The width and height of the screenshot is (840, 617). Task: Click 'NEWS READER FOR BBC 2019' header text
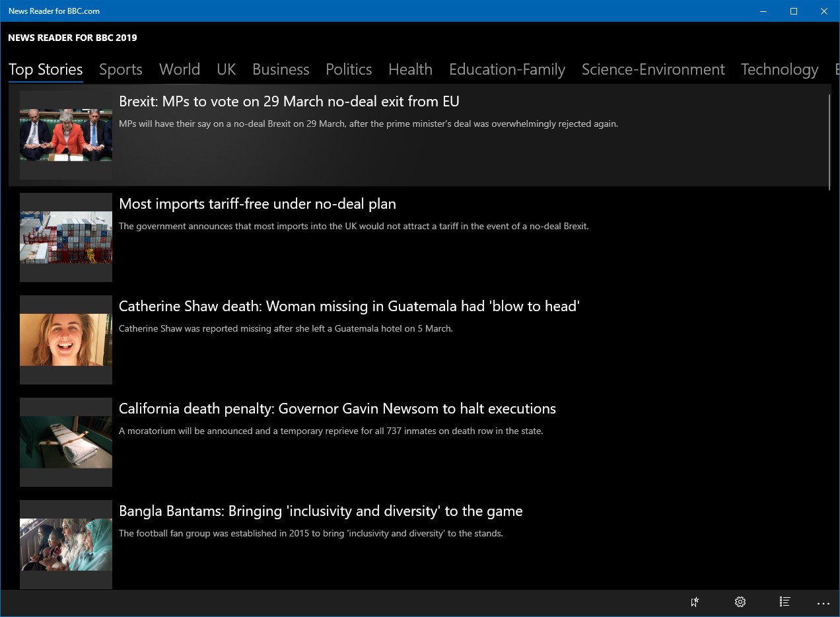tap(73, 38)
